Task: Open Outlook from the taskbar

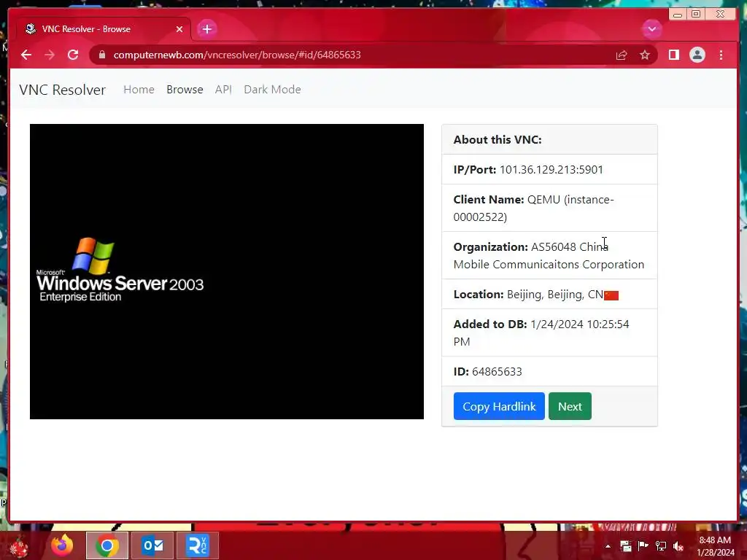Action: tap(152, 545)
